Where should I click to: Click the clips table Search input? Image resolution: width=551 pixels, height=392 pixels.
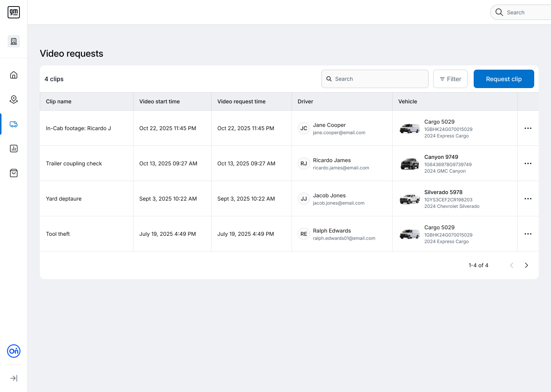click(375, 79)
